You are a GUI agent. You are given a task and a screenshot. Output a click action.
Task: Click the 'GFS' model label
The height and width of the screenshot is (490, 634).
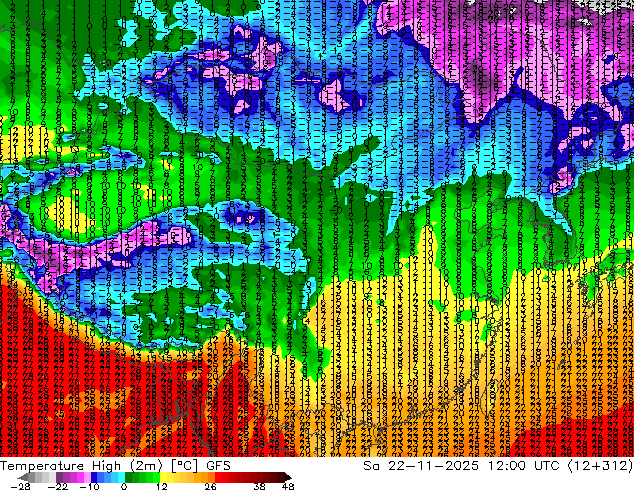(218, 466)
